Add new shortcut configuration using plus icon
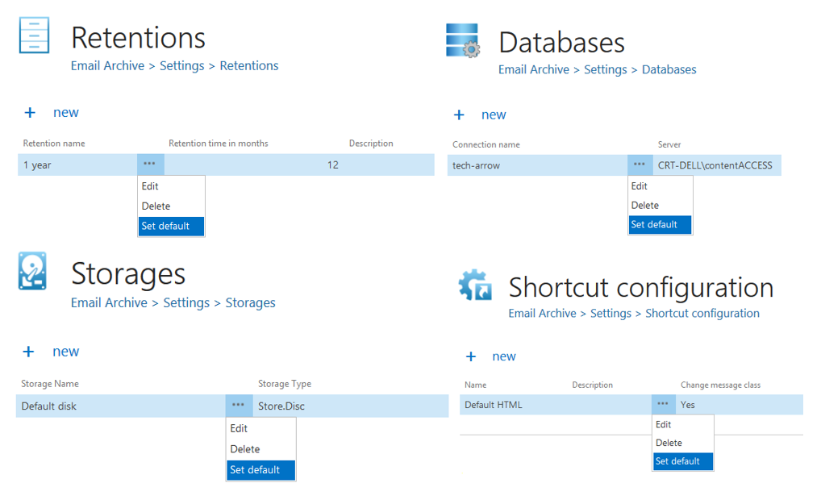This screenshot has height=504, width=821. click(471, 356)
